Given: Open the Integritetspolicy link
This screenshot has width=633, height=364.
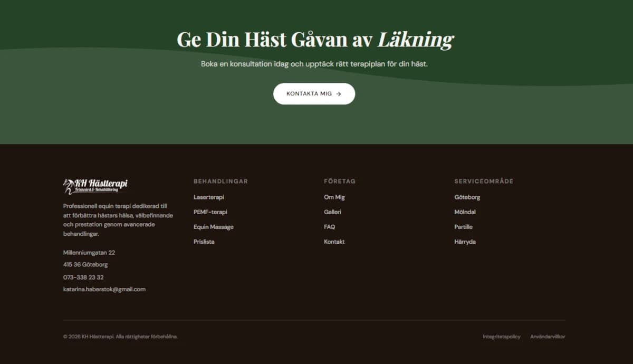Looking at the screenshot, I should pos(501,337).
